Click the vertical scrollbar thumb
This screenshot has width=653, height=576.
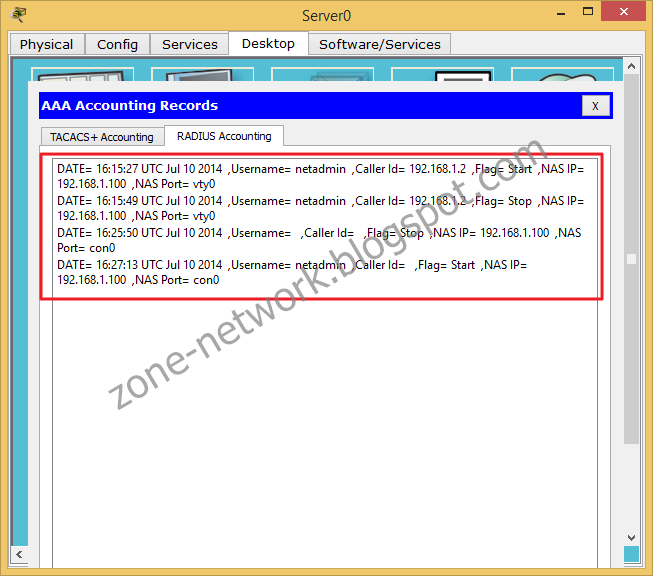[x=631, y=259]
